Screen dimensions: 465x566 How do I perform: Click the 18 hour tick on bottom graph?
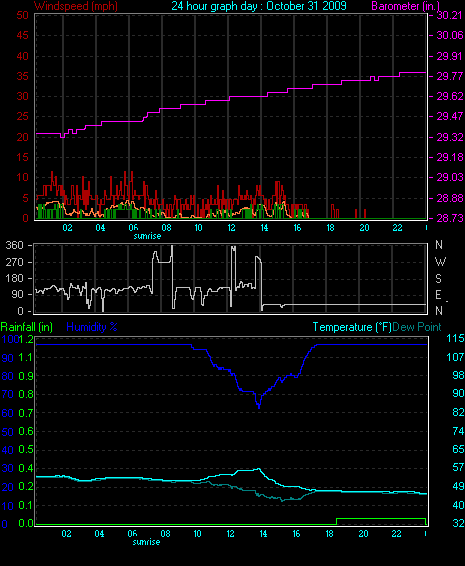pyautogui.click(x=330, y=534)
